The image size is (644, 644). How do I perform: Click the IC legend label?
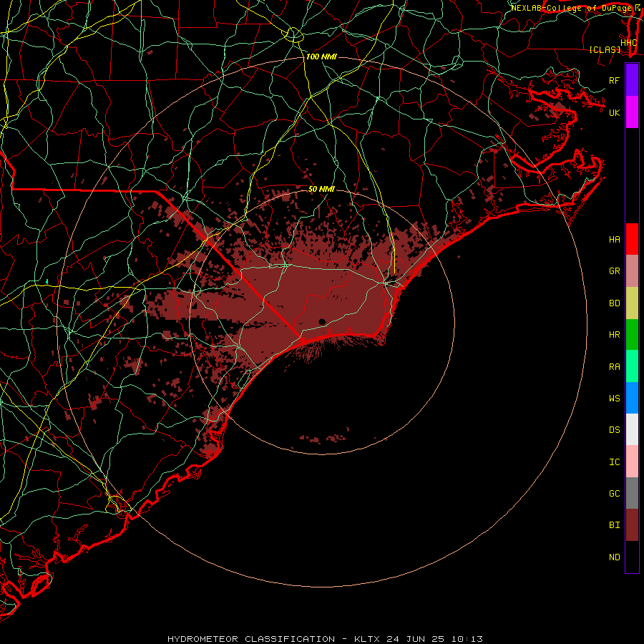click(x=614, y=462)
